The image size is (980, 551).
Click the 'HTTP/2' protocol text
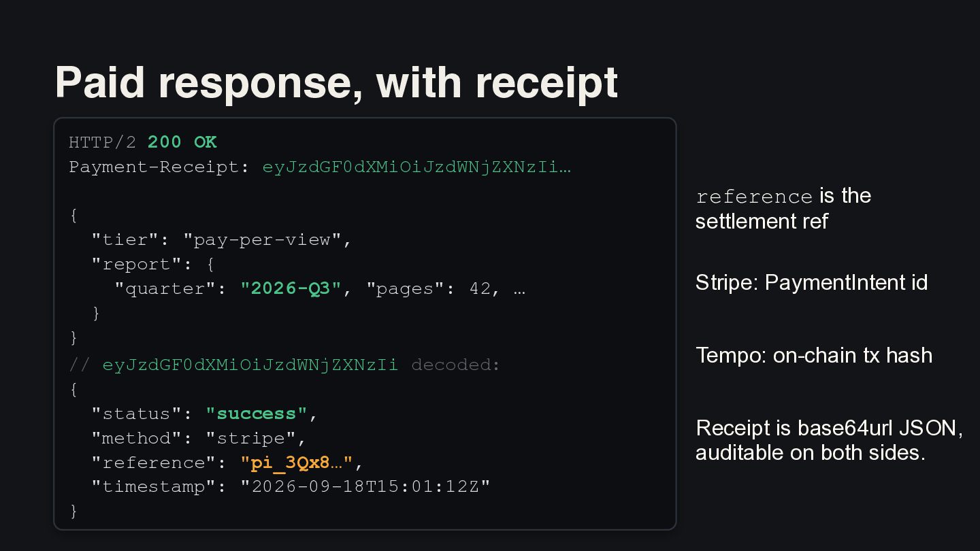pyautogui.click(x=103, y=142)
